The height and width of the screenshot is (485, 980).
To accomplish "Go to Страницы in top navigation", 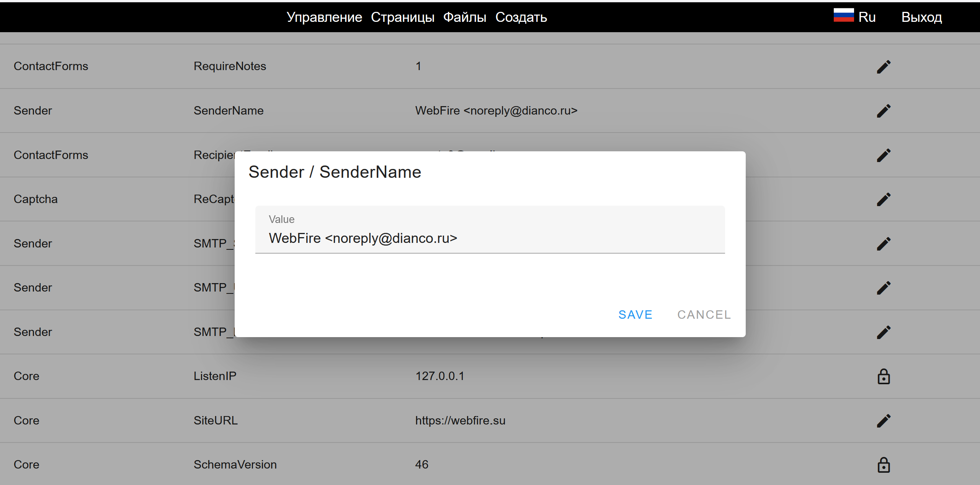I will click(402, 17).
